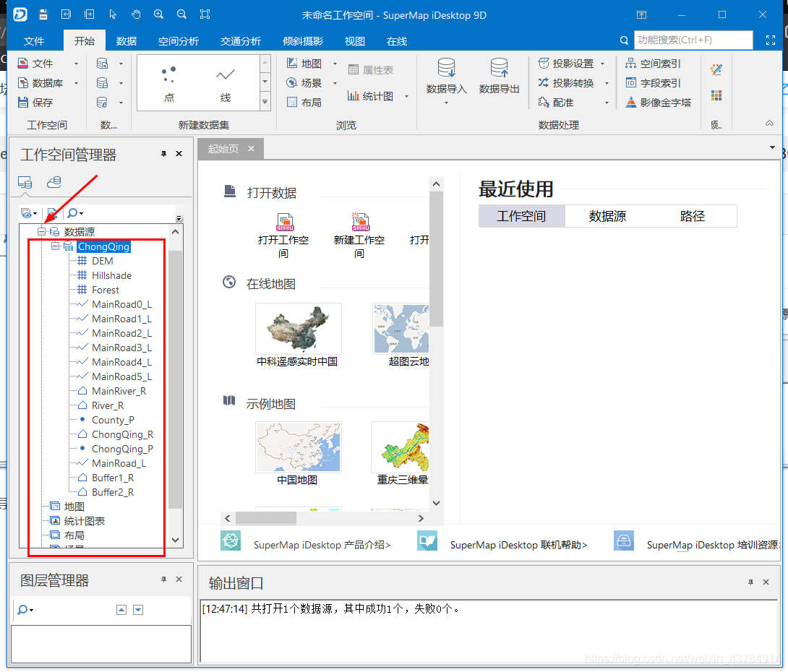Screen dimensions: 788x672
Task: Collapse the ribbon with the up chevron
Action: tap(769, 124)
